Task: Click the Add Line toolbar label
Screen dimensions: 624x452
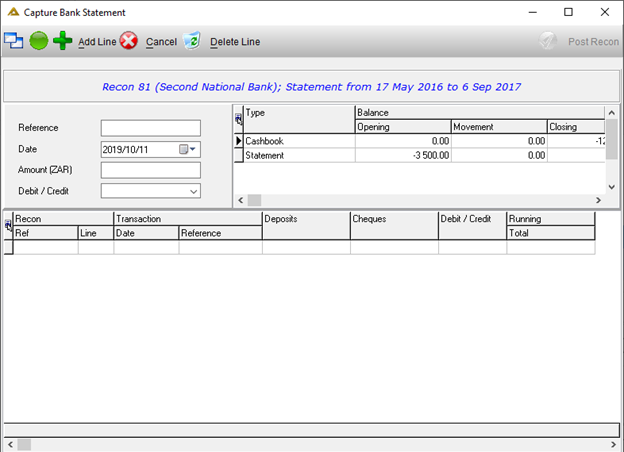Action: point(97,42)
